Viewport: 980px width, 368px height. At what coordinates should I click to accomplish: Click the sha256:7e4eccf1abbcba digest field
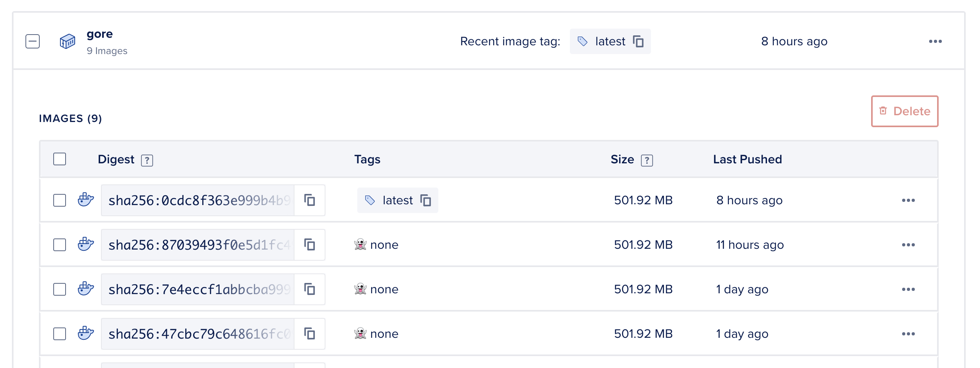199,289
